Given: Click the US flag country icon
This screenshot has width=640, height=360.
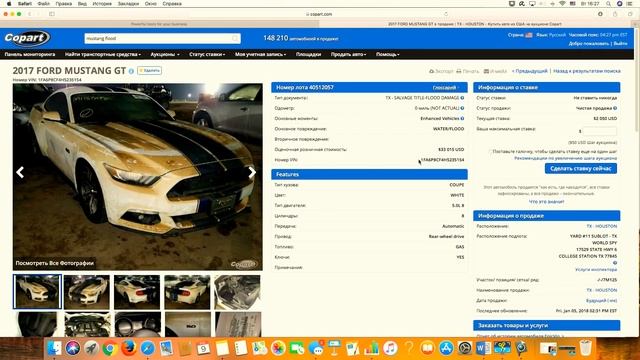Looking at the screenshot, I should pyautogui.click(x=529, y=35).
